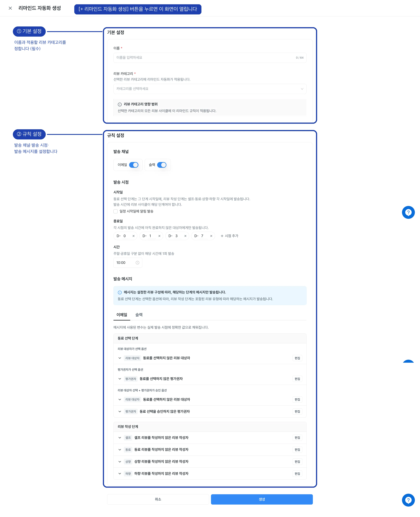Image resolution: width=420 pixels, height=517 pixels.
Task: Click 편집 for 동료를 선택하지 않은 평가권자
Action: point(297,379)
